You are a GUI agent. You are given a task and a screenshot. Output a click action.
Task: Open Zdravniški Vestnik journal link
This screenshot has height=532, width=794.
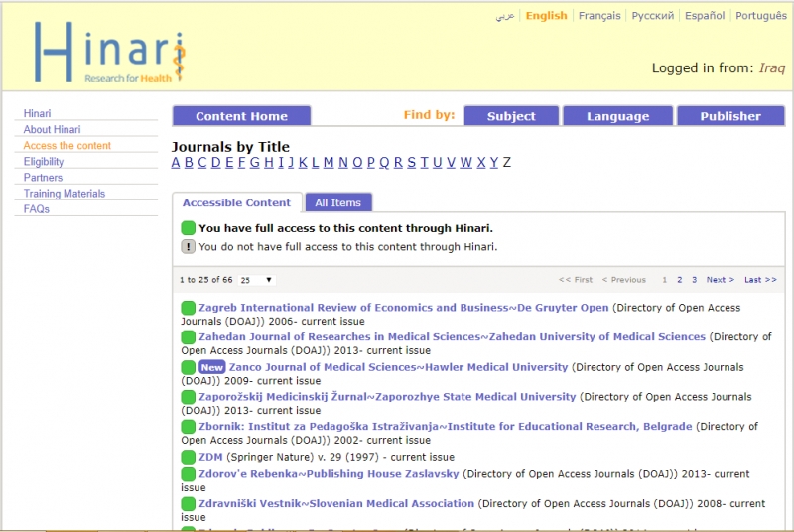[336, 503]
